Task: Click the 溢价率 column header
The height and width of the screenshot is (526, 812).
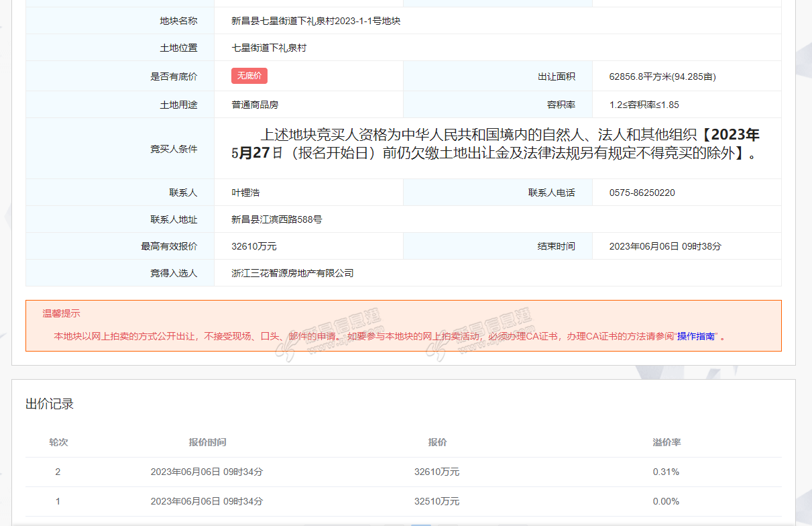Action: point(666,442)
